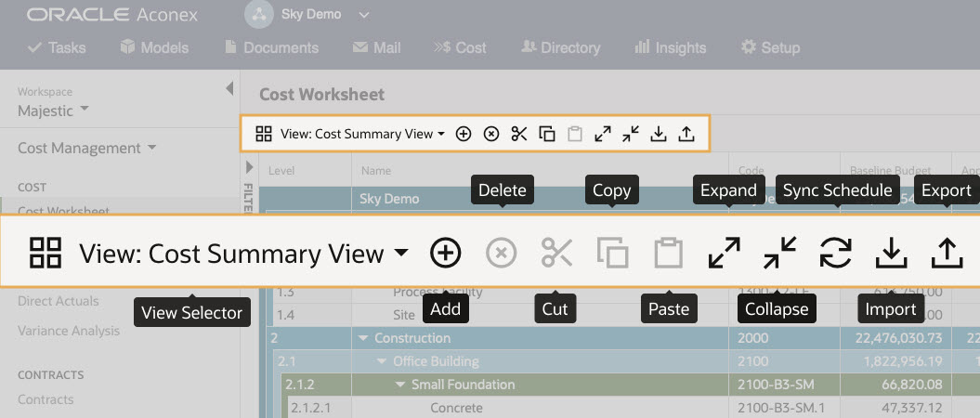Open the Setup menu
The image size is (980, 418).
coord(770,47)
